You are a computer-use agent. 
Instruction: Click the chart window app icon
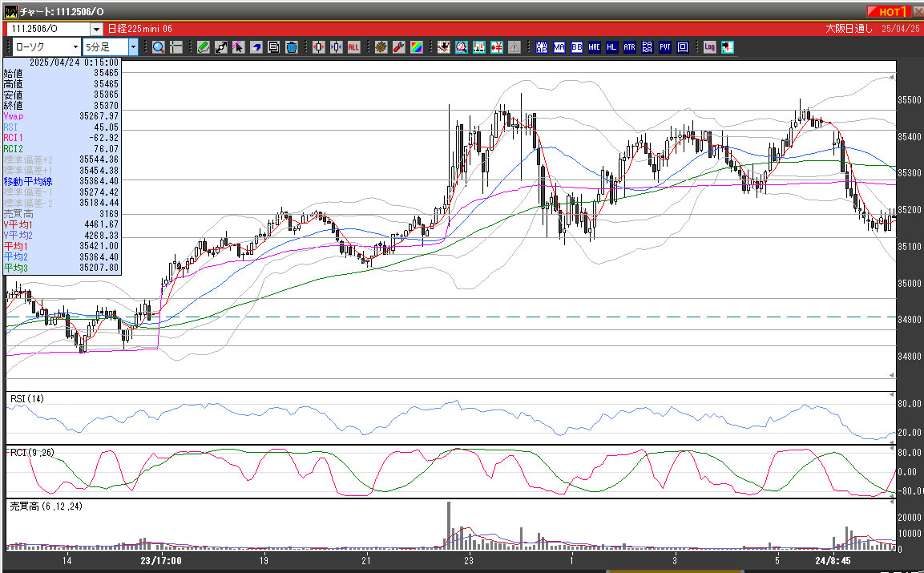(10, 12)
